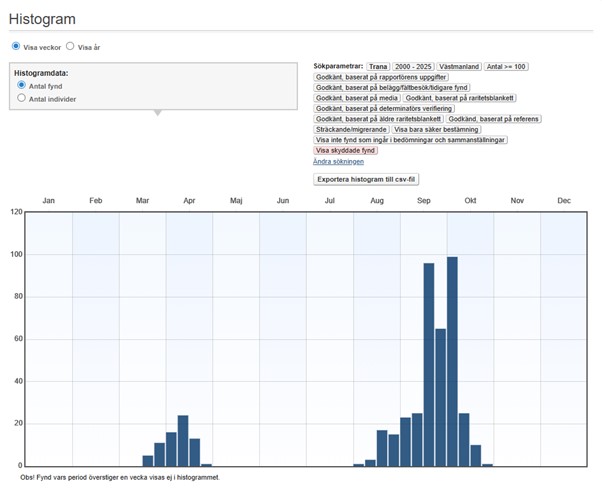Choose 'Antal fynd' as histogram data
The height and width of the screenshot is (489, 602).
pyautogui.click(x=22, y=86)
